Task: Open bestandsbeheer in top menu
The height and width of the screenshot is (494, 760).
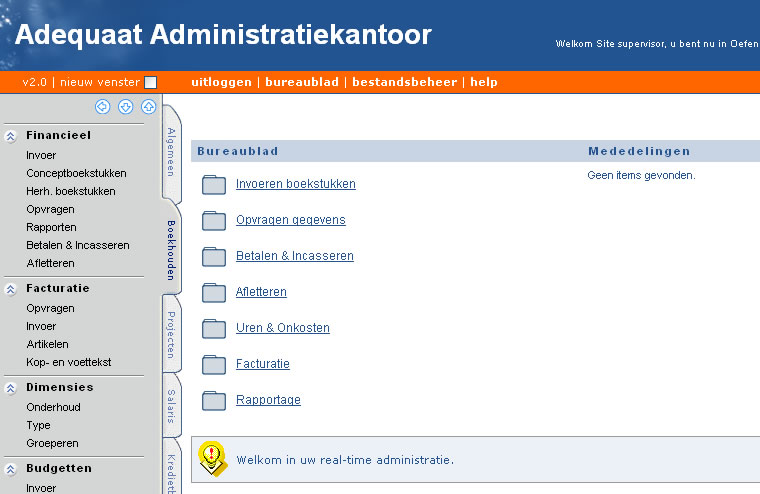Action: pos(405,82)
